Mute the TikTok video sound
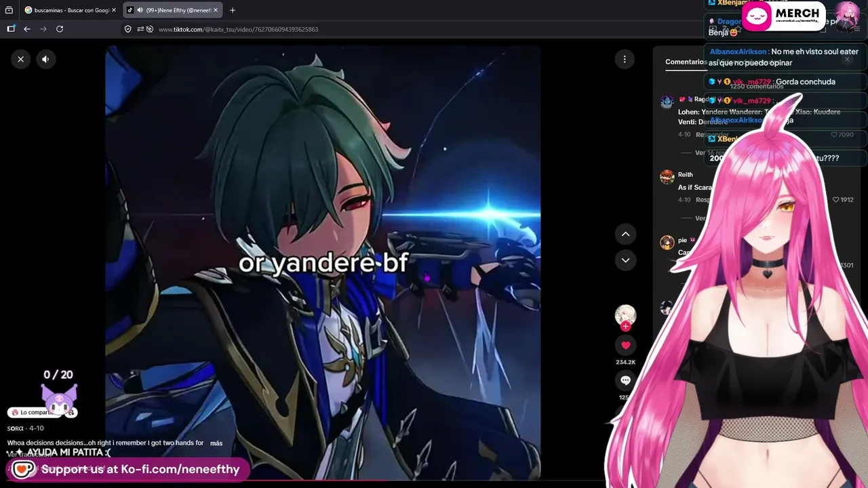This screenshot has height=488, width=868. coord(45,59)
